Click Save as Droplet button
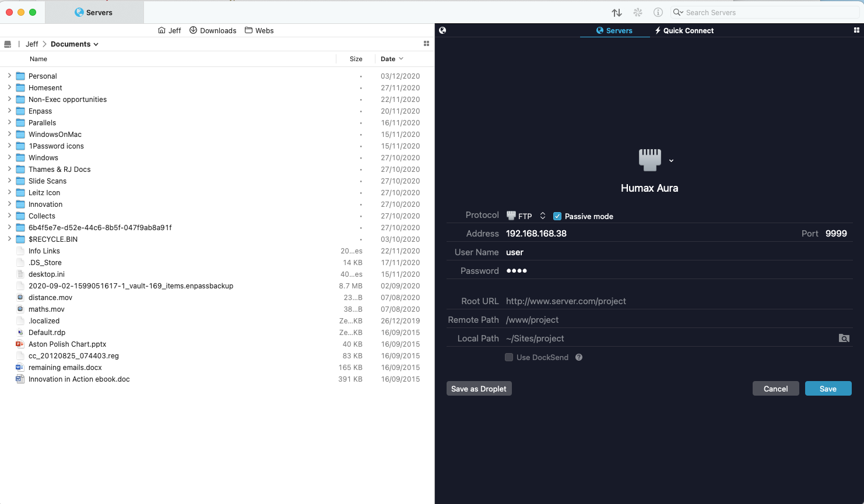This screenshot has width=864, height=504. (479, 389)
